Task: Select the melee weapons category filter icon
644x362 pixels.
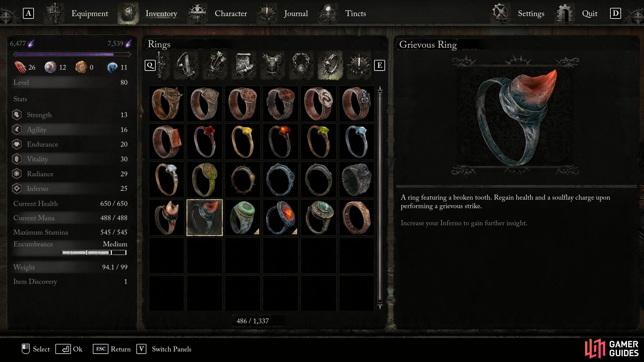Action: click(161, 65)
